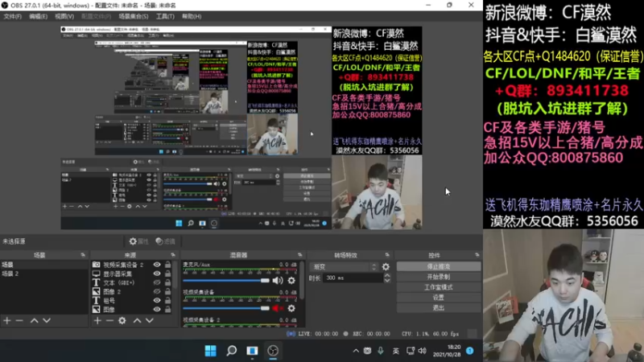The image size is (644, 362).
Task: Adjust 麦克风/Aux volume slider
Action: 226,281
